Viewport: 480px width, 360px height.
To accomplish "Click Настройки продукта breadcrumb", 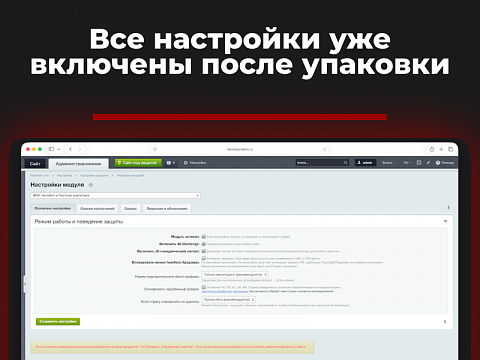I will [x=94, y=175].
